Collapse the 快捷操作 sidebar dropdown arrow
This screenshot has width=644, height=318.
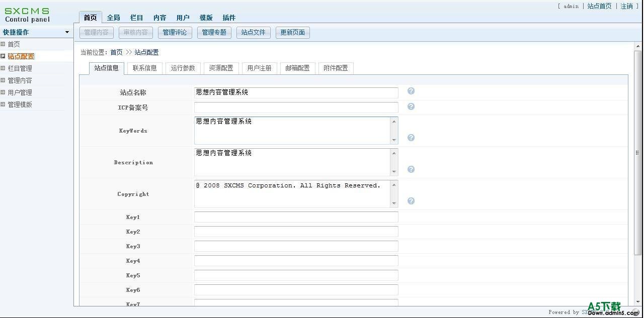pyautogui.click(x=67, y=32)
